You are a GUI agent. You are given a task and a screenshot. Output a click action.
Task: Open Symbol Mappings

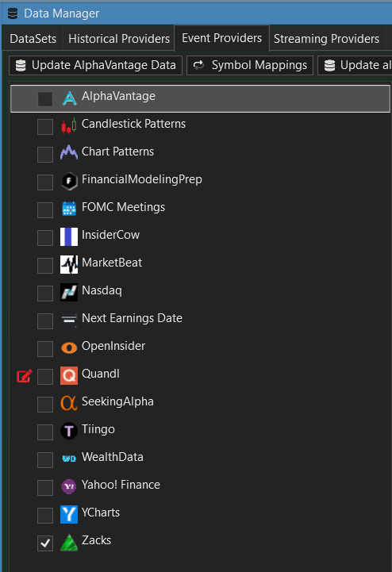pyautogui.click(x=250, y=65)
